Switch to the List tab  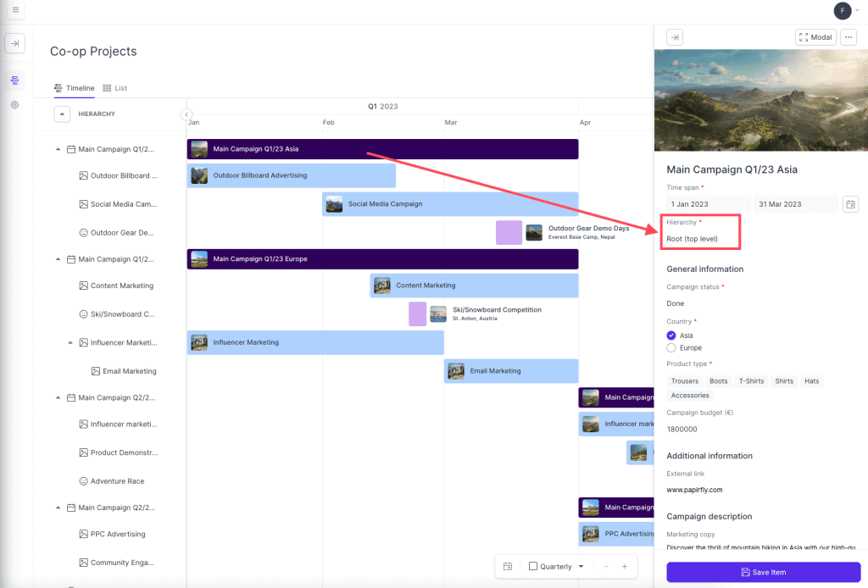point(115,88)
